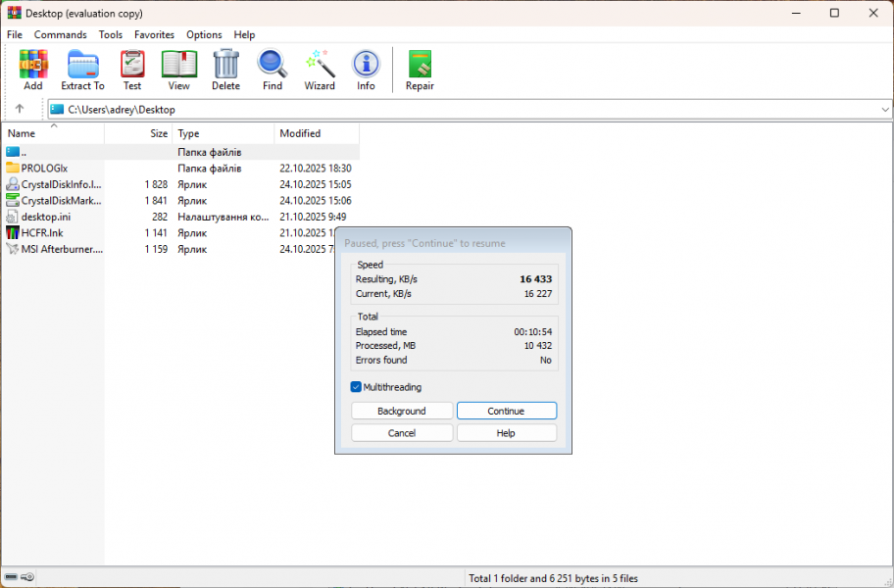Image resolution: width=894 pixels, height=588 pixels.
Task: Open the Commands menu
Action: [61, 34]
